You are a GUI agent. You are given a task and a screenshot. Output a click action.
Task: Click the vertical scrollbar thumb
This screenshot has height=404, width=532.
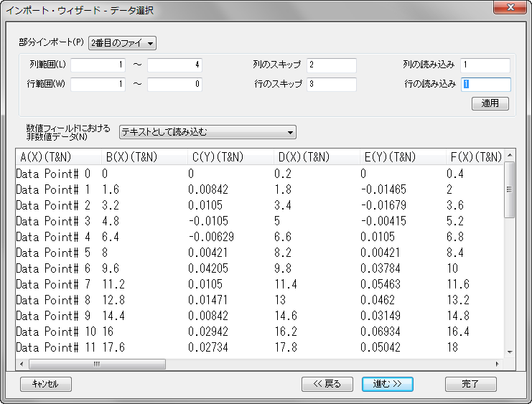510,189
